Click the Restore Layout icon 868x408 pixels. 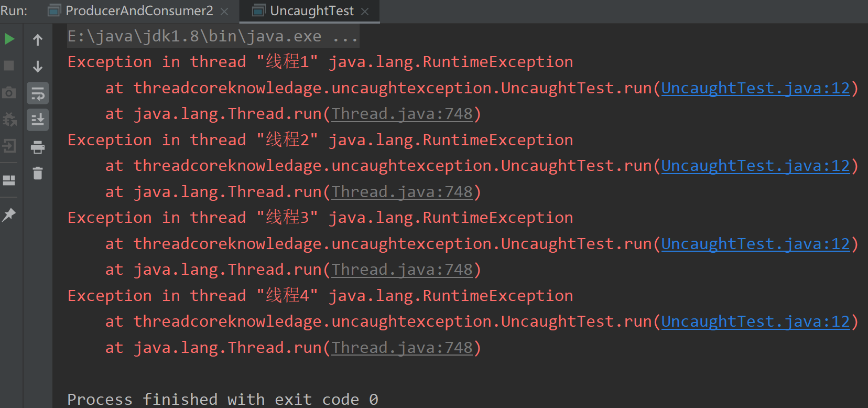9,179
